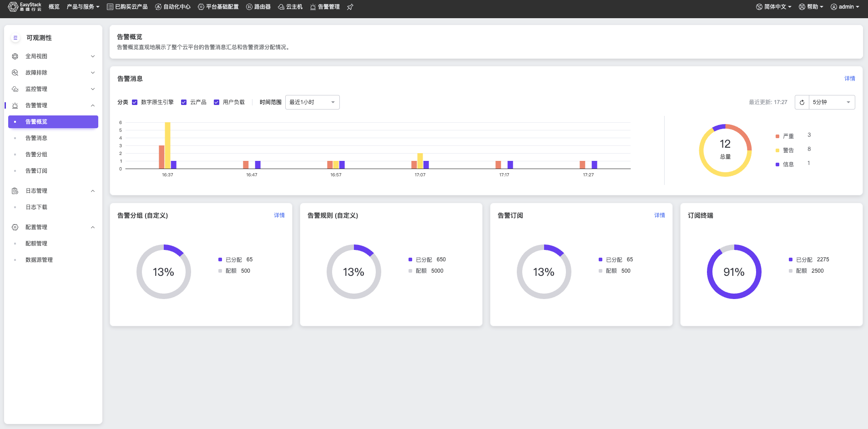The width and height of the screenshot is (868, 429).
Task: Open the 概览 top menu item
Action: [x=54, y=7]
